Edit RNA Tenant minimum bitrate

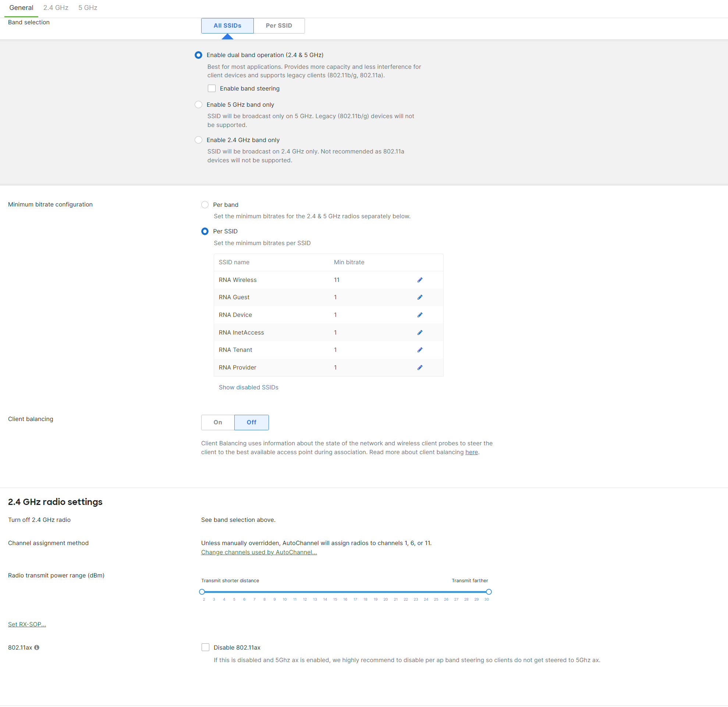click(x=420, y=350)
